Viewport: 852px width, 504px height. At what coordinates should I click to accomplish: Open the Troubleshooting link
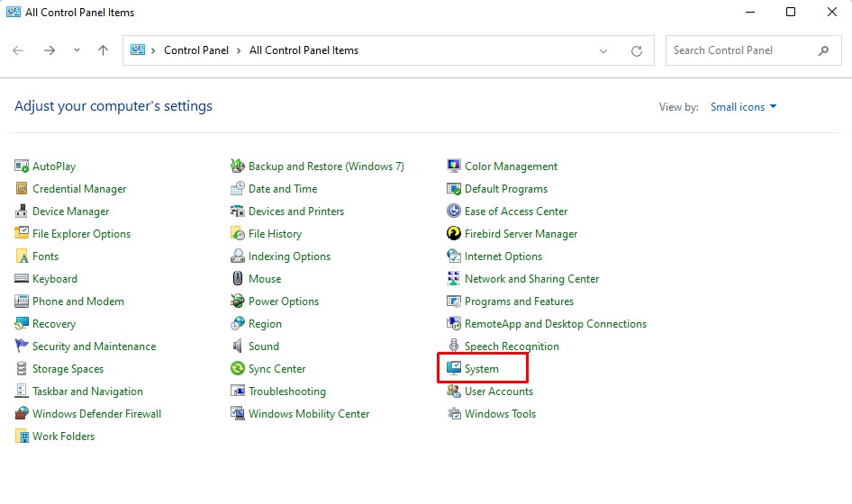tap(287, 391)
